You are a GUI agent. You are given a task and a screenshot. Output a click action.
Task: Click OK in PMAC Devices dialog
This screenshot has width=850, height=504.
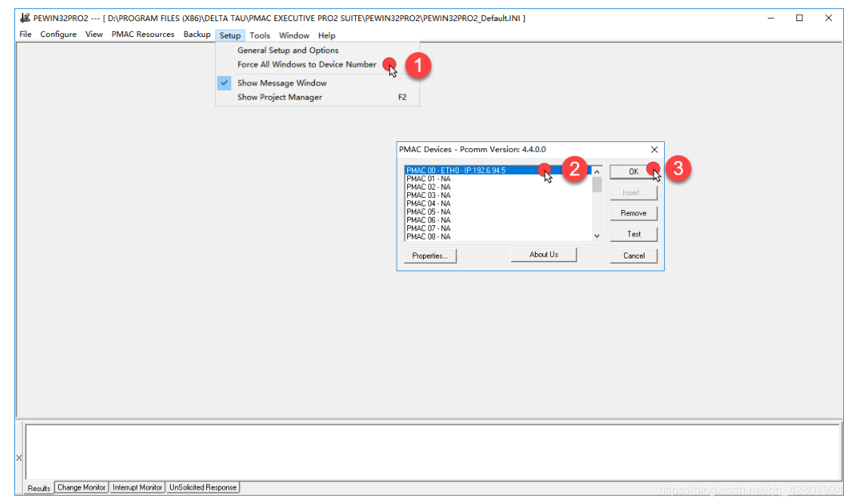pos(634,172)
